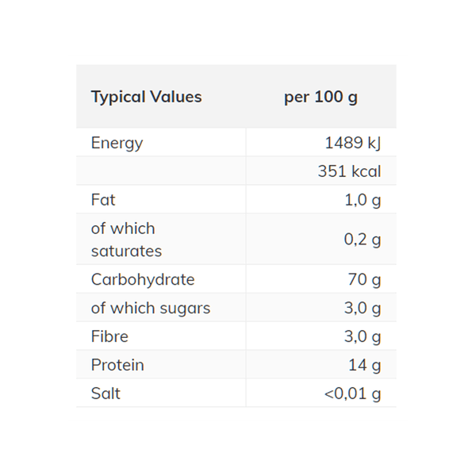Click the "Typical Values" column header
Screen dimensions: 476x476
tap(146, 98)
